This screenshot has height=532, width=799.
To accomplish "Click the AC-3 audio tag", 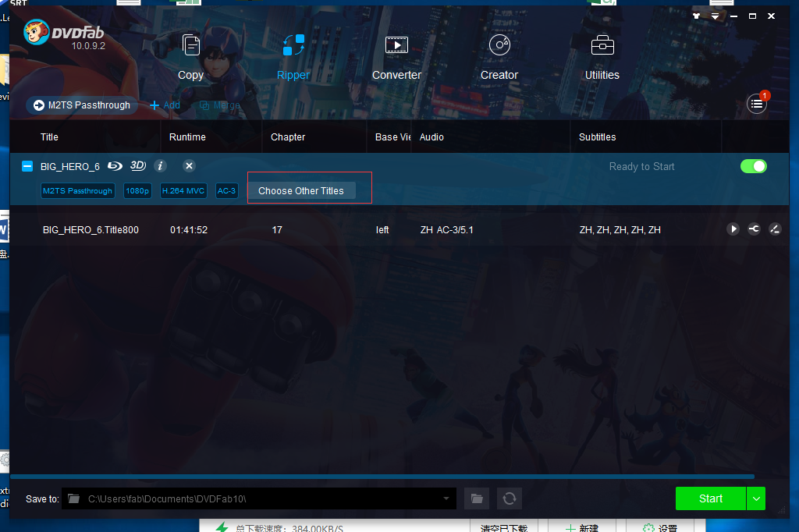I will click(227, 190).
